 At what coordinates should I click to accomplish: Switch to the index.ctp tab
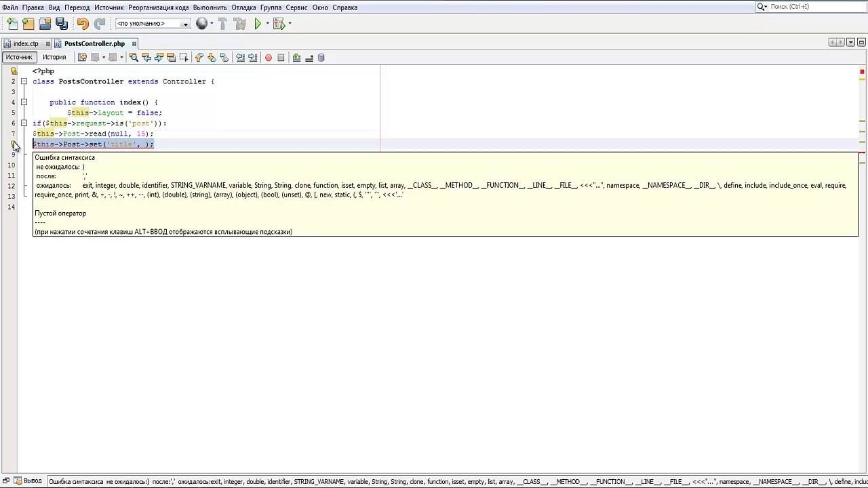click(26, 43)
